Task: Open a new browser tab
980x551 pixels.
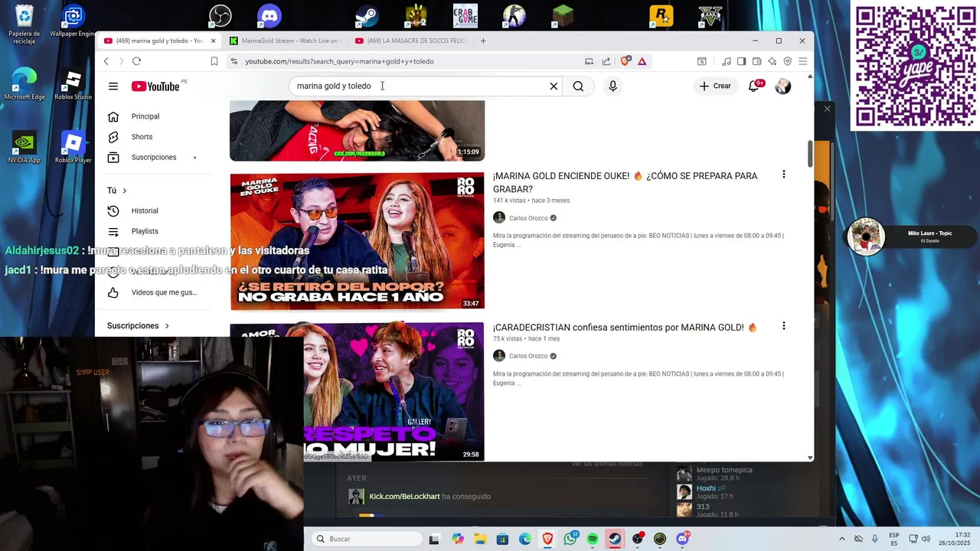Action: click(483, 41)
